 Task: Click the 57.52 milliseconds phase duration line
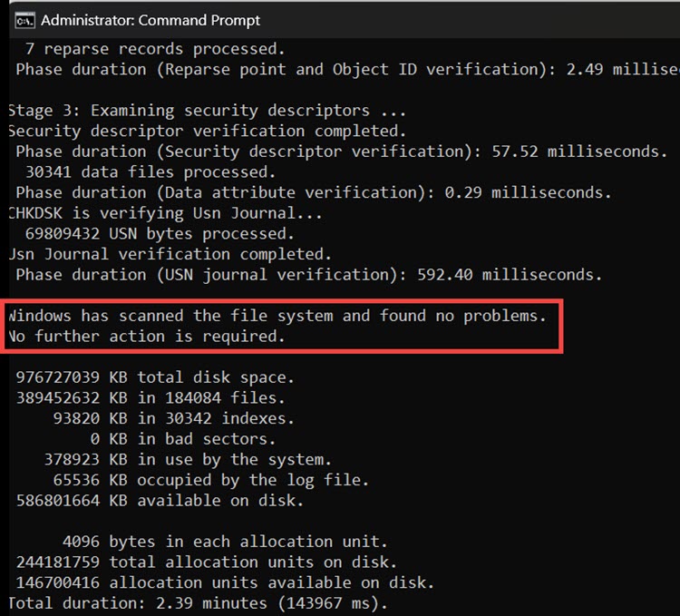[341, 152]
